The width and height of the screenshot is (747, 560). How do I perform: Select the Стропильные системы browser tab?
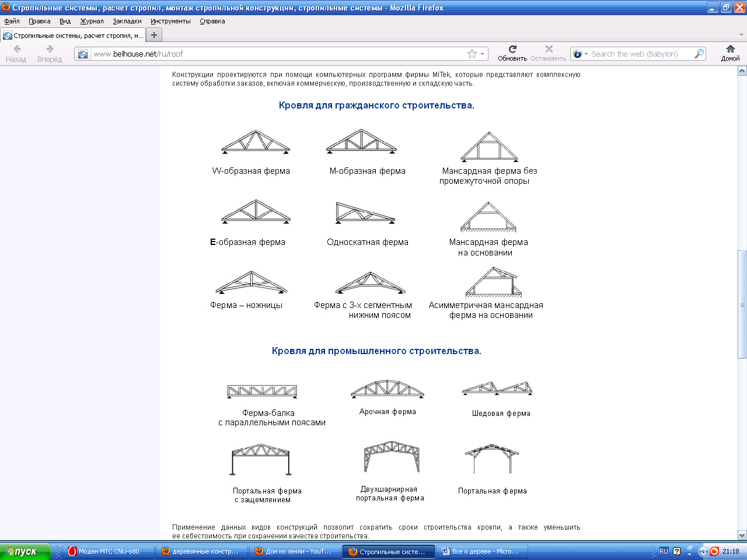[73, 36]
